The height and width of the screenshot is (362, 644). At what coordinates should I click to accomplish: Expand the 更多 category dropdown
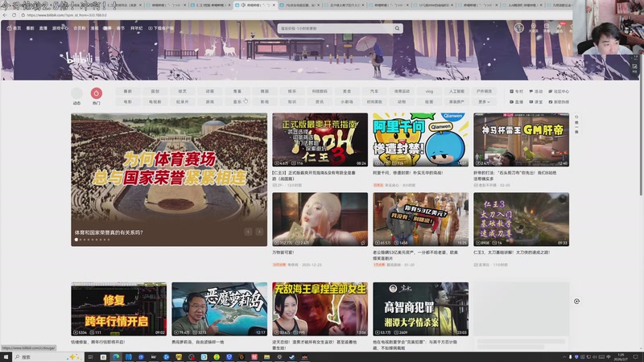484,102
